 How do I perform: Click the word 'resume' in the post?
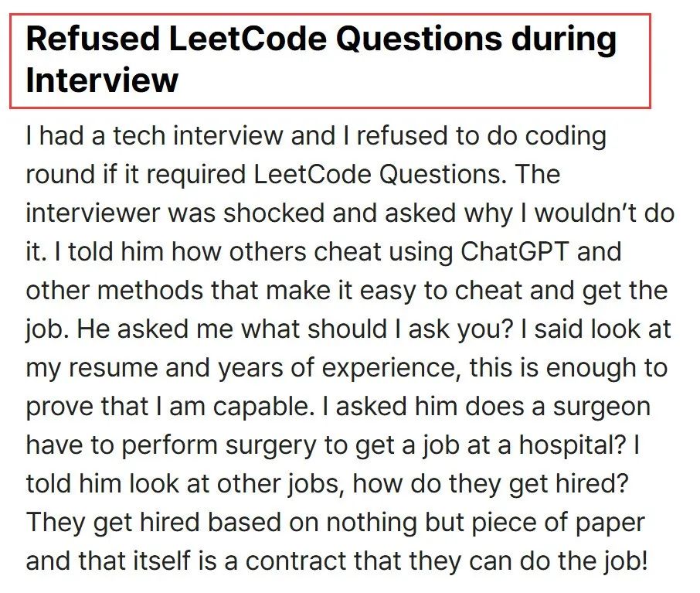tap(113, 368)
